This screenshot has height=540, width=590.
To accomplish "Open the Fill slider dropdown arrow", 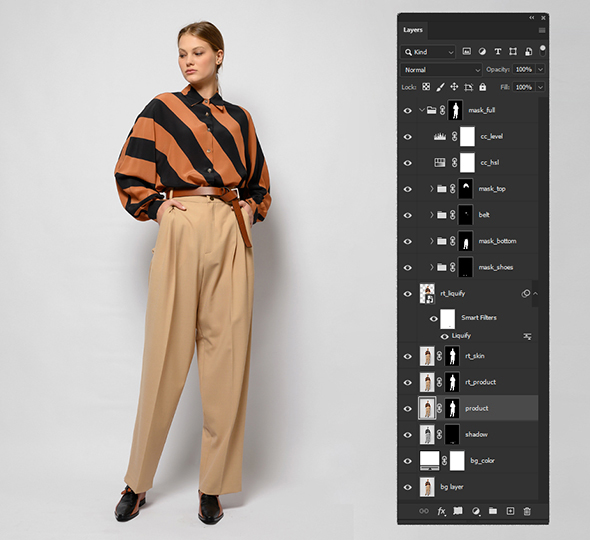I will (540, 87).
